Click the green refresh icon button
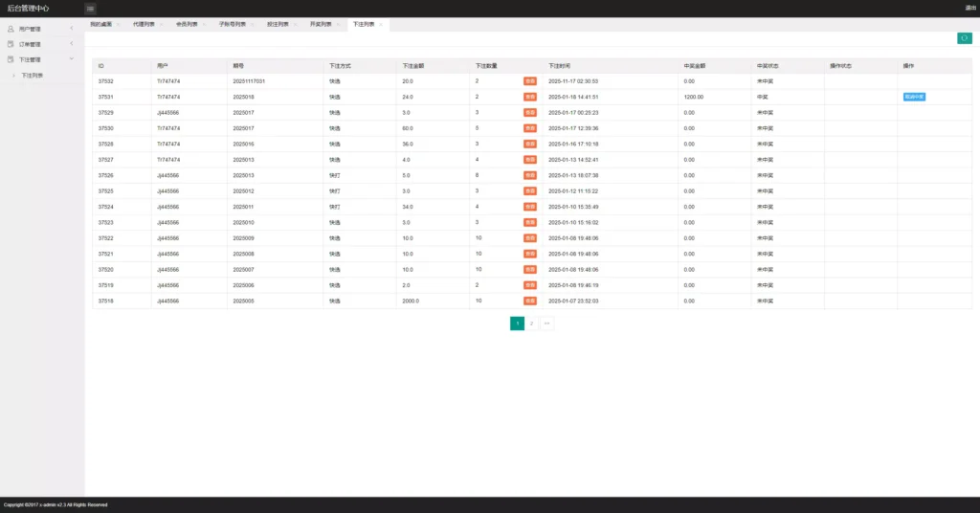This screenshot has width=980, height=513. pyautogui.click(x=964, y=38)
